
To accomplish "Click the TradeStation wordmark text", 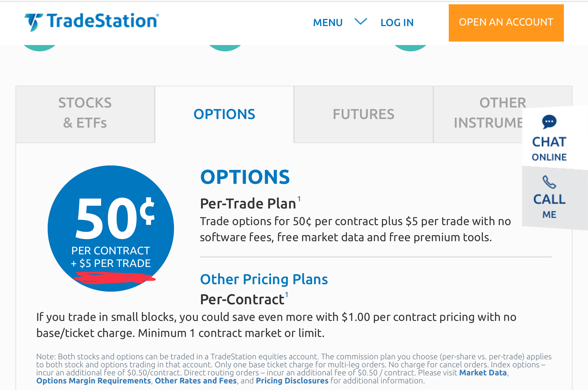I will [x=103, y=21].
